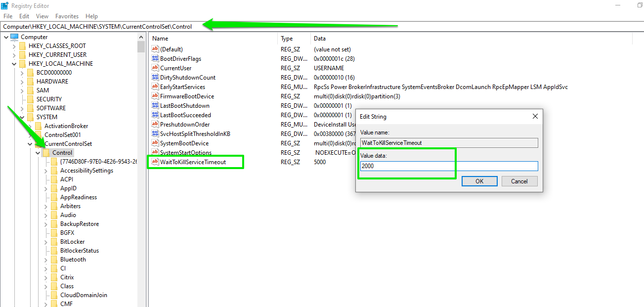Click the CI key folder icon
644x307 pixels.
point(54,268)
